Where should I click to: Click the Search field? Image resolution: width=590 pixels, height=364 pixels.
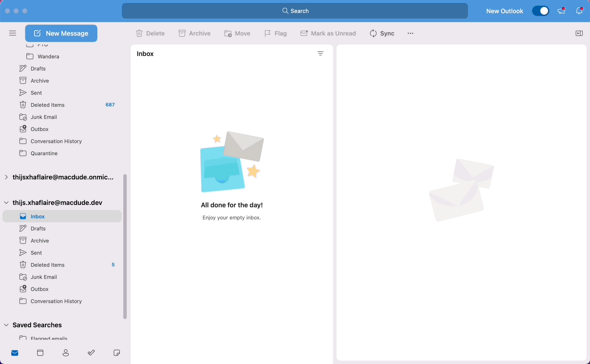295,11
